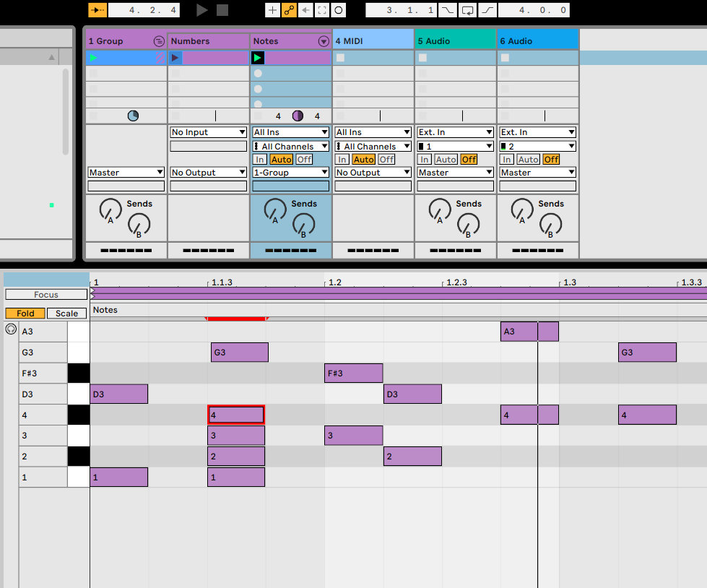Toggle the headphone note preview button
The width and height of the screenshot is (707, 588).
tap(11, 329)
